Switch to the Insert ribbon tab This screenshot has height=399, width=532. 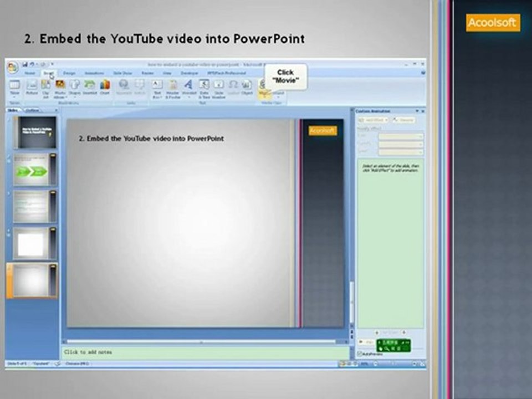tap(48, 73)
